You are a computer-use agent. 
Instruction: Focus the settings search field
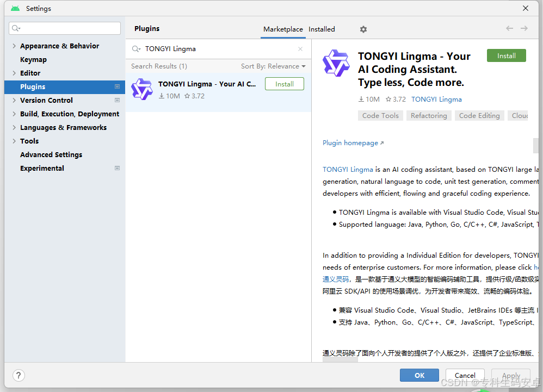[x=65, y=28]
